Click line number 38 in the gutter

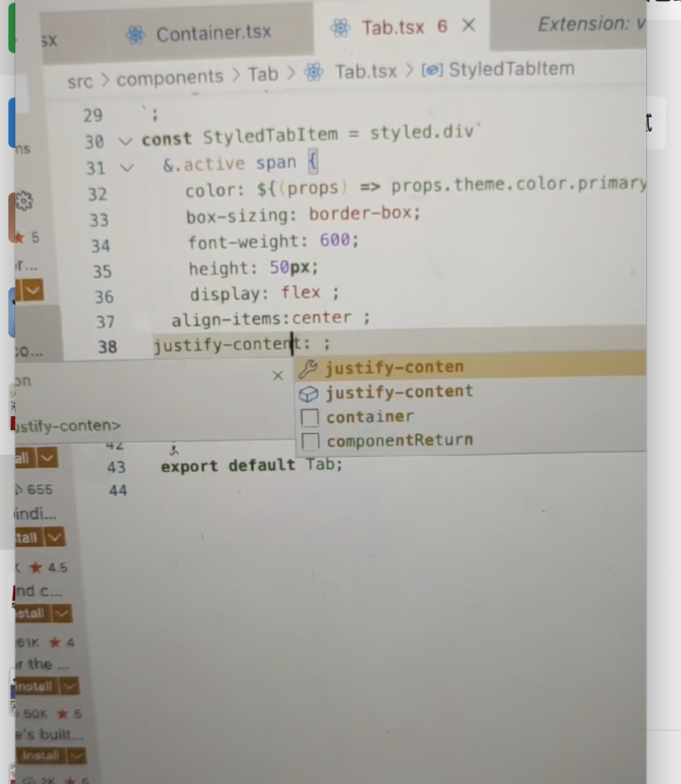click(107, 347)
